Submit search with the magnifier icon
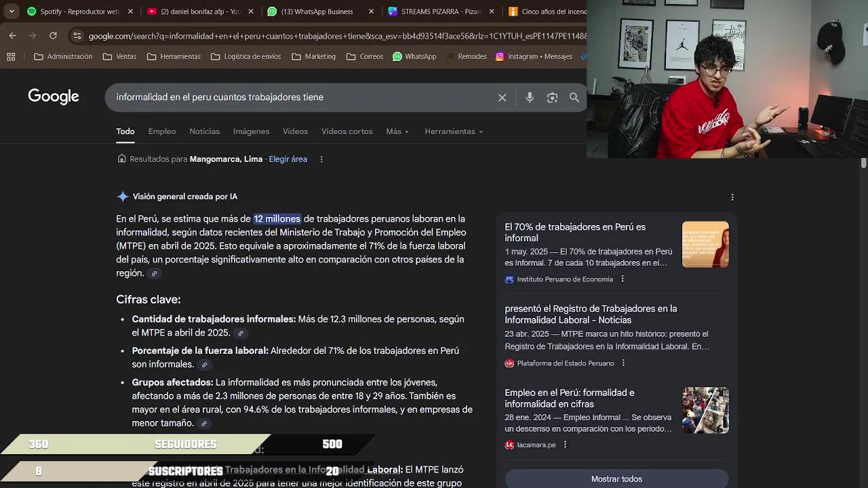The width and height of the screenshot is (868, 488). [574, 98]
